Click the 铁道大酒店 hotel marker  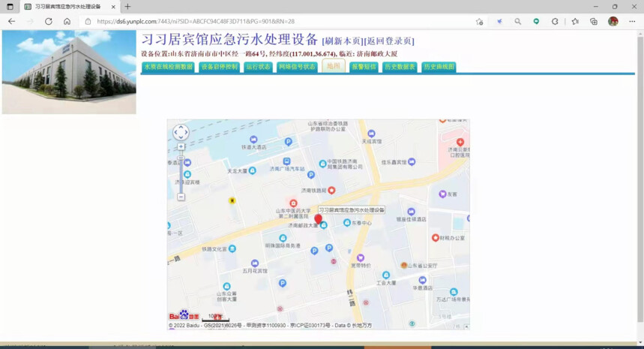coord(253,140)
